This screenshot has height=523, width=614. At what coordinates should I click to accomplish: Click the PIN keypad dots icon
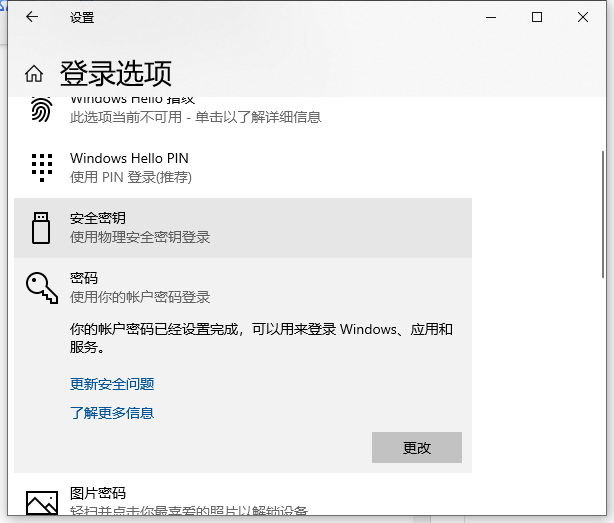(41, 167)
